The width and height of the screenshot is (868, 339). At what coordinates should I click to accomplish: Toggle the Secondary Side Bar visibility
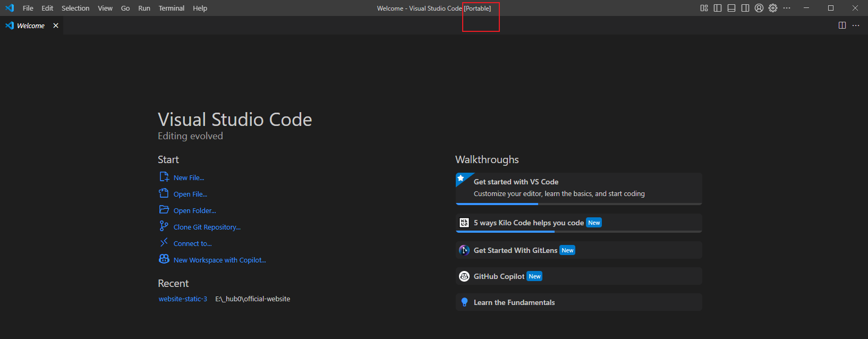[745, 8]
